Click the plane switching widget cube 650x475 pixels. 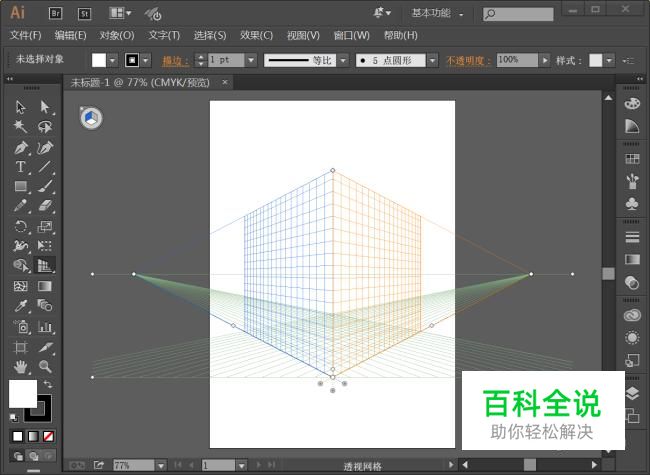pos(91,119)
